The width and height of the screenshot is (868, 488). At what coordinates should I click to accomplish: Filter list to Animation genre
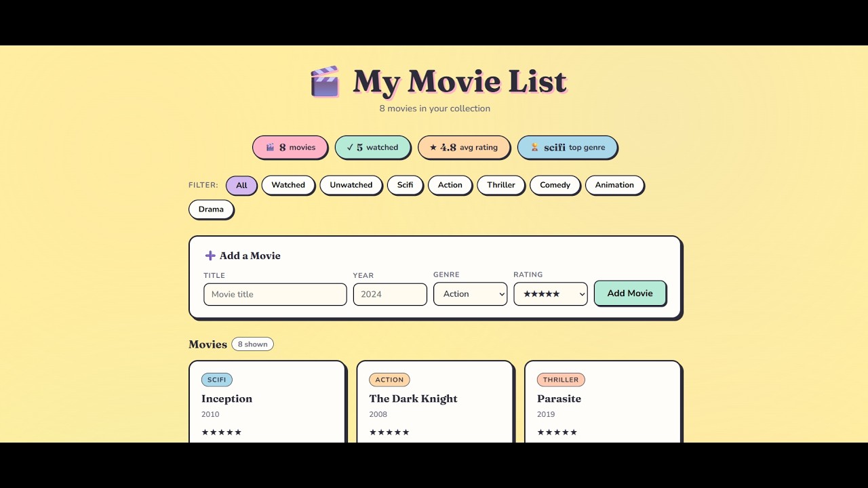pyautogui.click(x=614, y=185)
